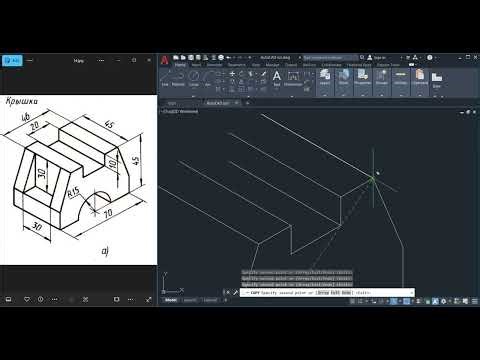The width and height of the screenshot is (480, 360).
Task: Open the viewport controls label at canvas top-left
Action: pyautogui.click(x=180, y=111)
